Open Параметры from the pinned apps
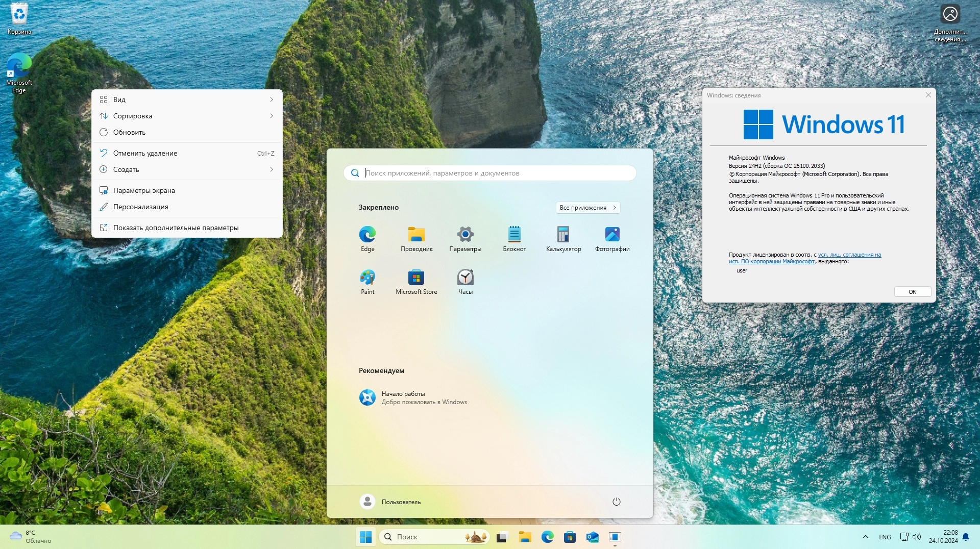 (x=465, y=239)
